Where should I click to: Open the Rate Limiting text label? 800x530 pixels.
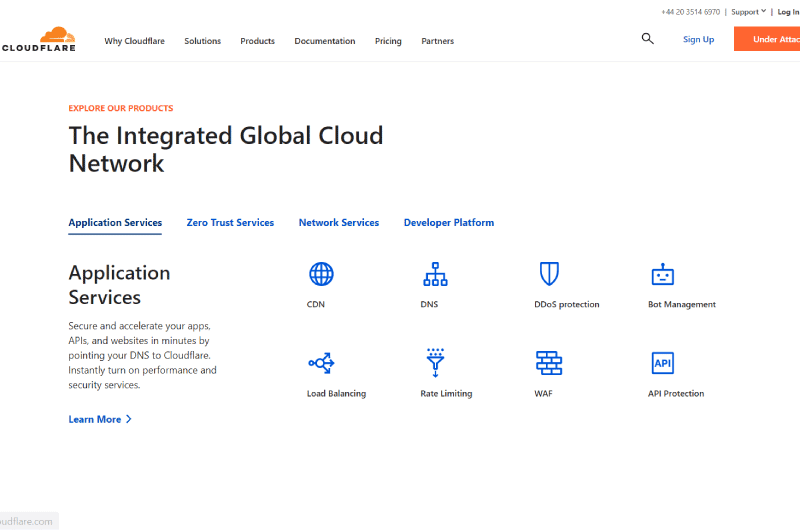pos(446,393)
